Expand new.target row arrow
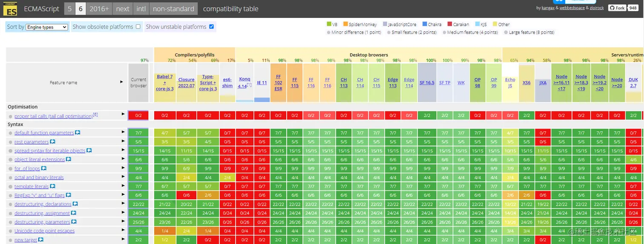This screenshot has width=644, height=244. point(123,239)
